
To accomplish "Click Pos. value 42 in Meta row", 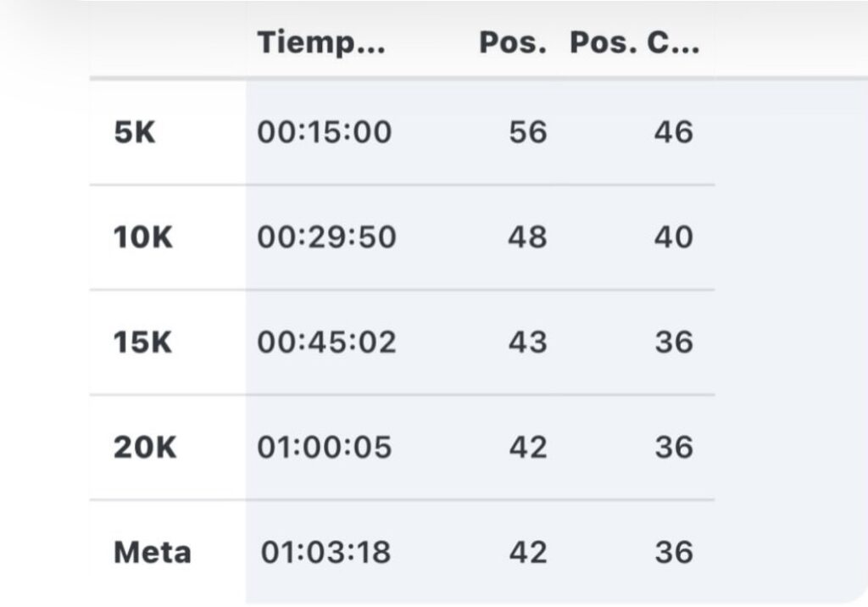I will point(527,553).
